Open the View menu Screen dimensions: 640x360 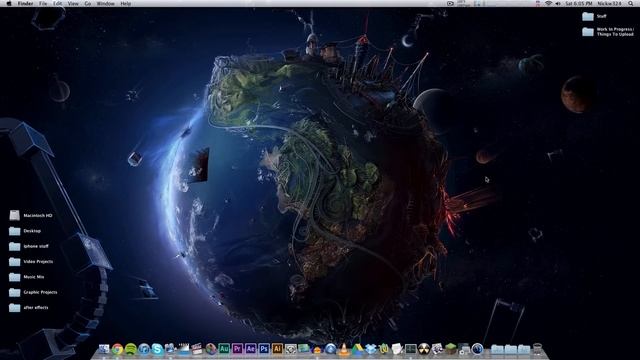[x=73, y=3]
